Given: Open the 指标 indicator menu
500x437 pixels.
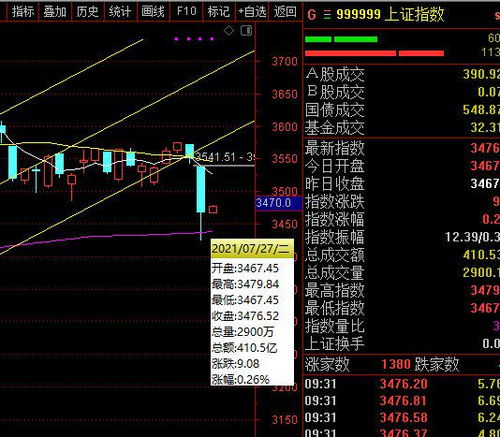Looking at the screenshot, I should point(23,11).
